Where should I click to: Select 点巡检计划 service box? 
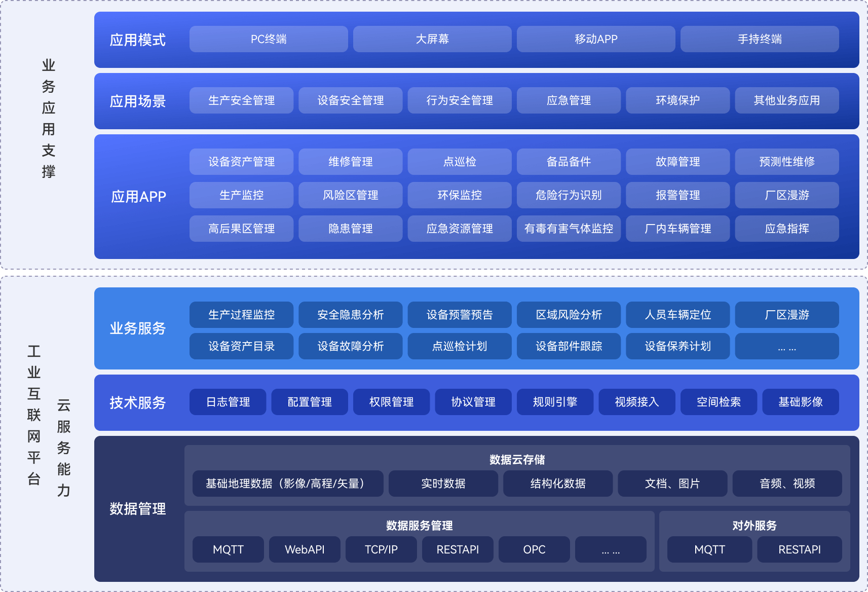tap(460, 346)
